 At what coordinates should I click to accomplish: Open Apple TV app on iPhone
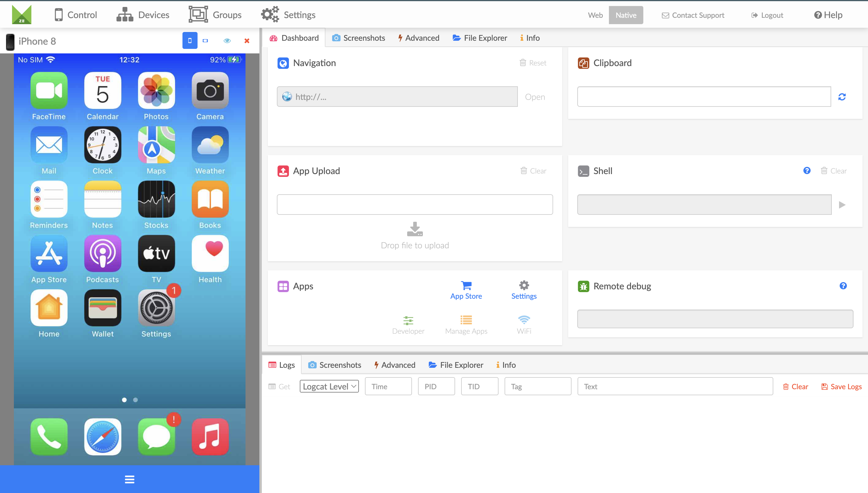pos(156,254)
